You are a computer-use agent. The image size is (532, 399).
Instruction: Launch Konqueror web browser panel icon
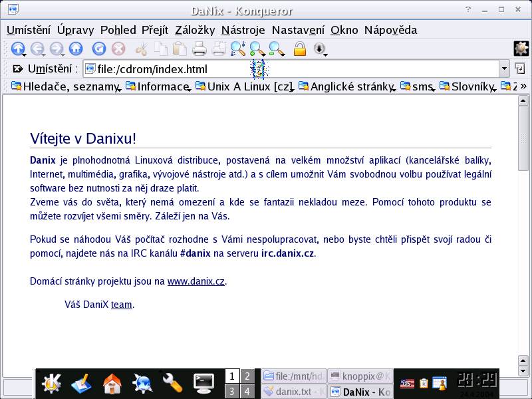click(x=142, y=384)
